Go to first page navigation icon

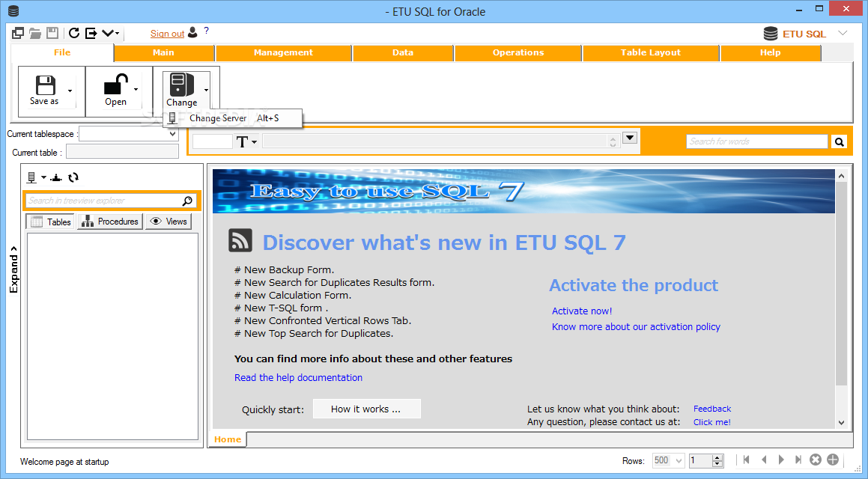[x=746, y=460]
